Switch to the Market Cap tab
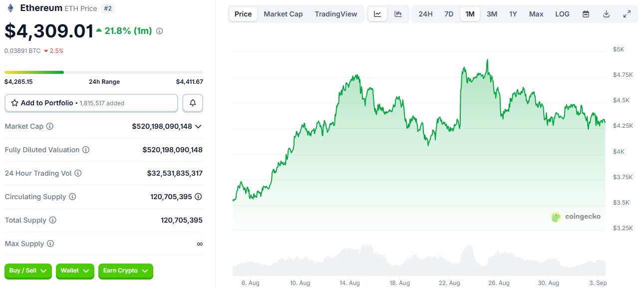 pyautogui.click(x=283, y=14)
